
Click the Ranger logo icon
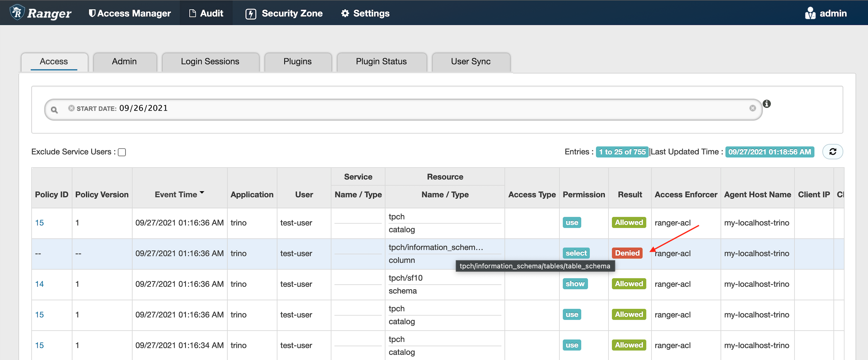tap(17, 13)
